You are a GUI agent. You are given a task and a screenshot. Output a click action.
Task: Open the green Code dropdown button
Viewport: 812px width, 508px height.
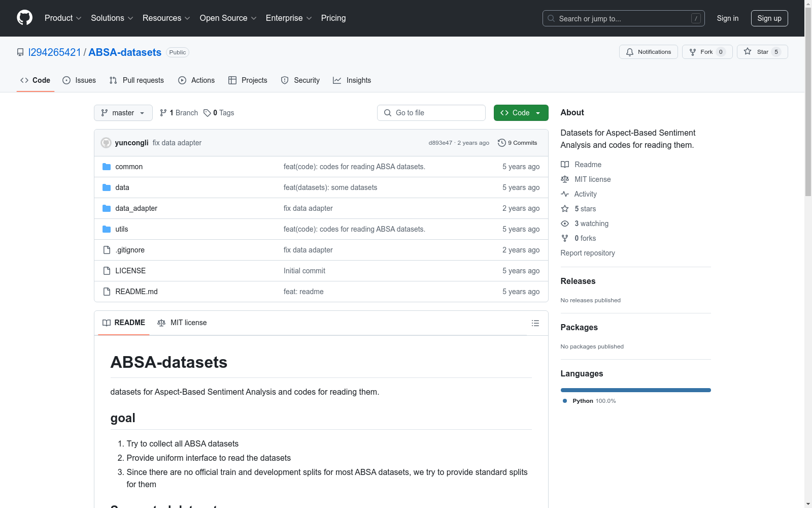(x=521, y=113)
